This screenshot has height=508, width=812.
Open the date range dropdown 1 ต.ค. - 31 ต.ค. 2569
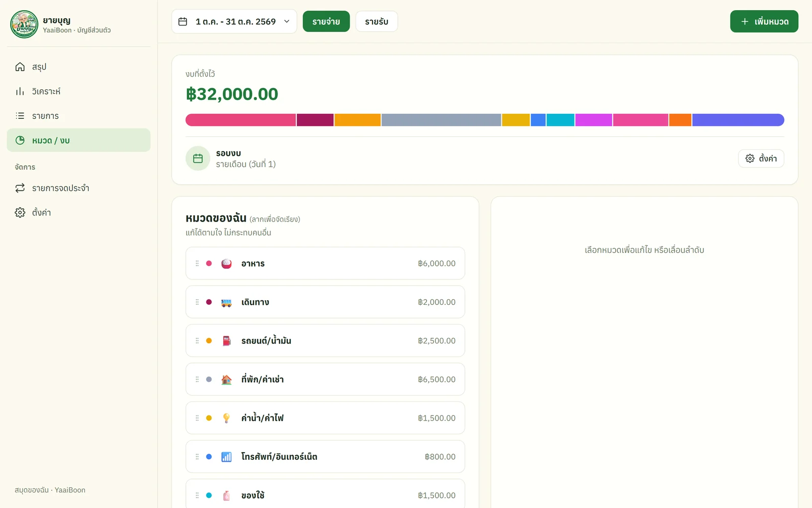(234, 21)
